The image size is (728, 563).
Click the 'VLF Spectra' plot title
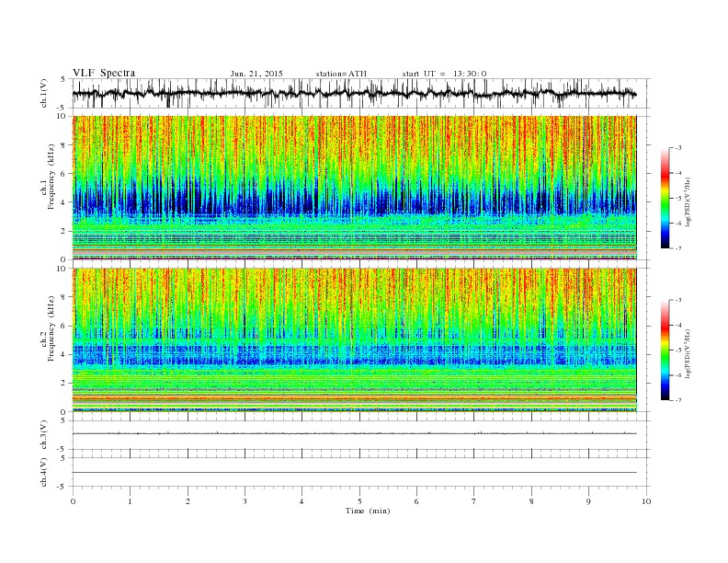(104, 73)
